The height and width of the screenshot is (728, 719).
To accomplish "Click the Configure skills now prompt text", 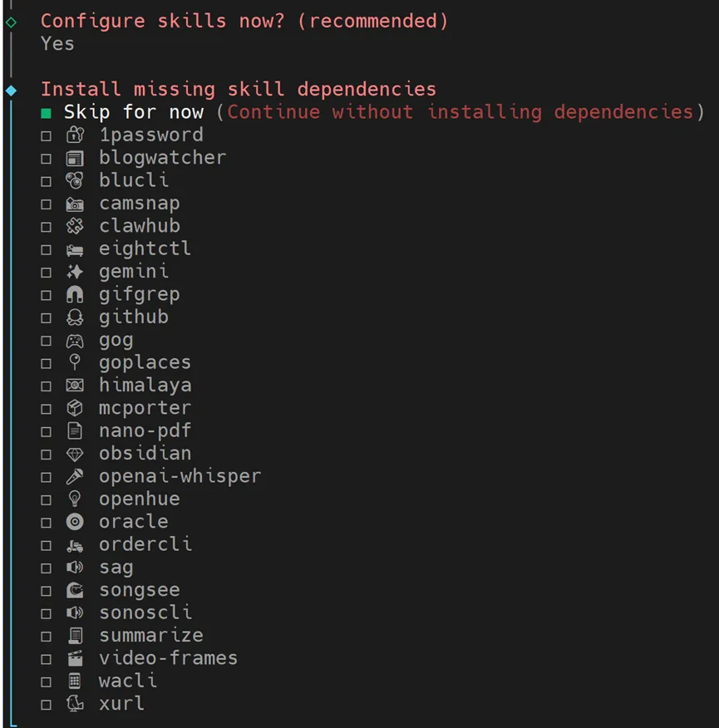I will [244, 21].
